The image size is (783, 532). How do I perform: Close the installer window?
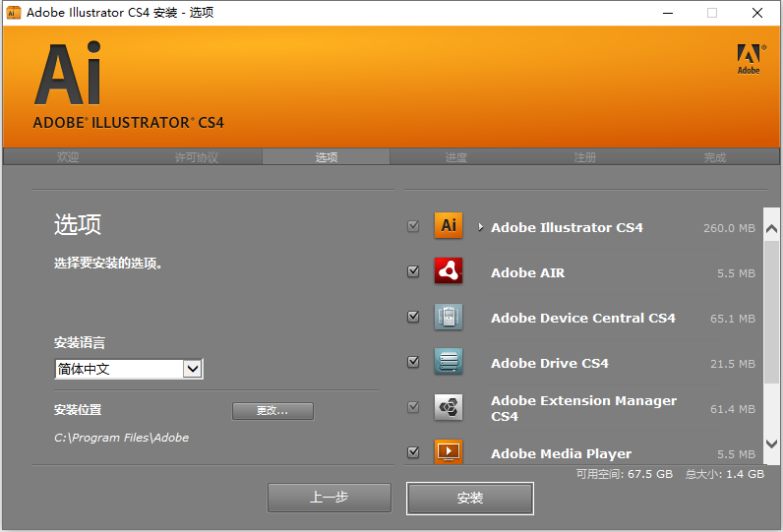(x=757, y=13)
